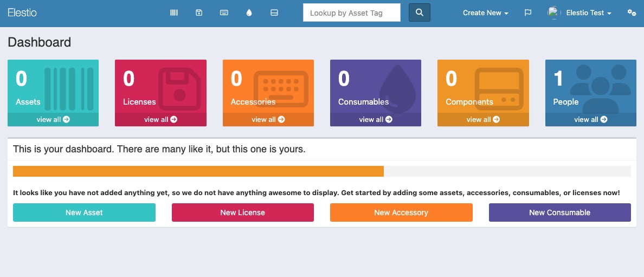View all People from the blue card
Screen dimensions: 644x277
click(590, 119)
